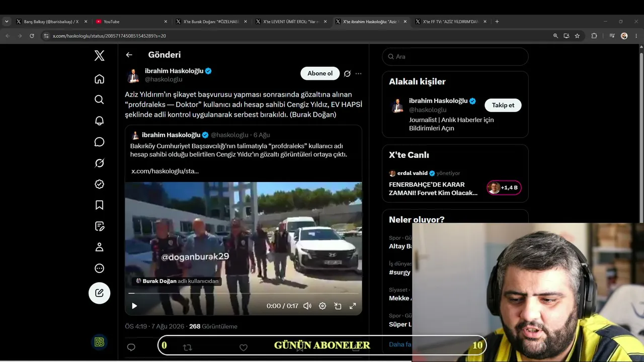Go back using Gönderi header arrow

click(x=129, y=55)
